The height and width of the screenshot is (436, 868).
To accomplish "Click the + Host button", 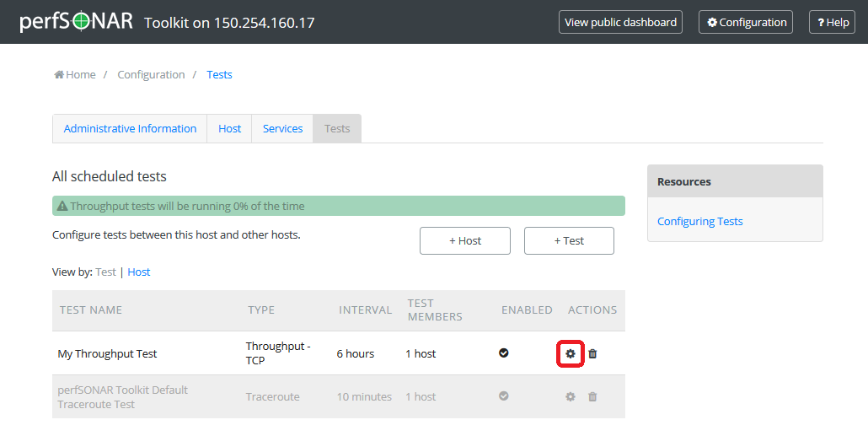I will [x=465, y=240].
